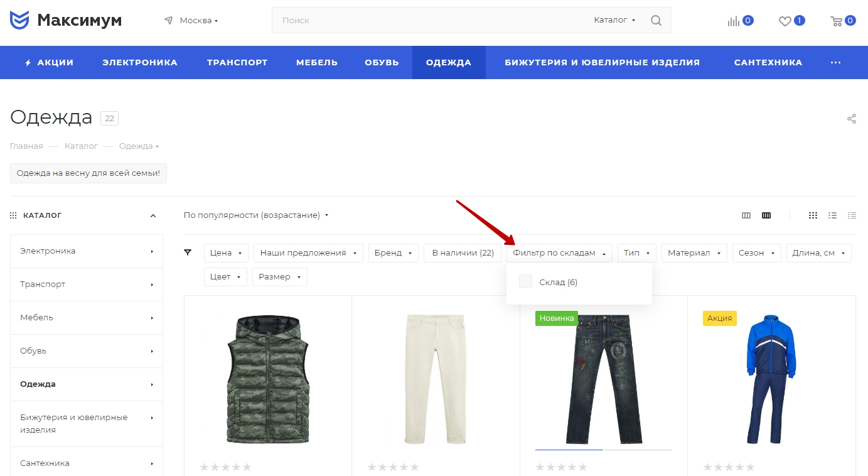Select the compact table view icon

tap(852, 215)
